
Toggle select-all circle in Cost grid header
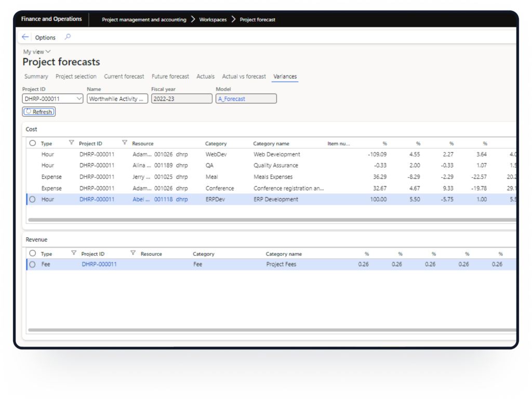33,143
